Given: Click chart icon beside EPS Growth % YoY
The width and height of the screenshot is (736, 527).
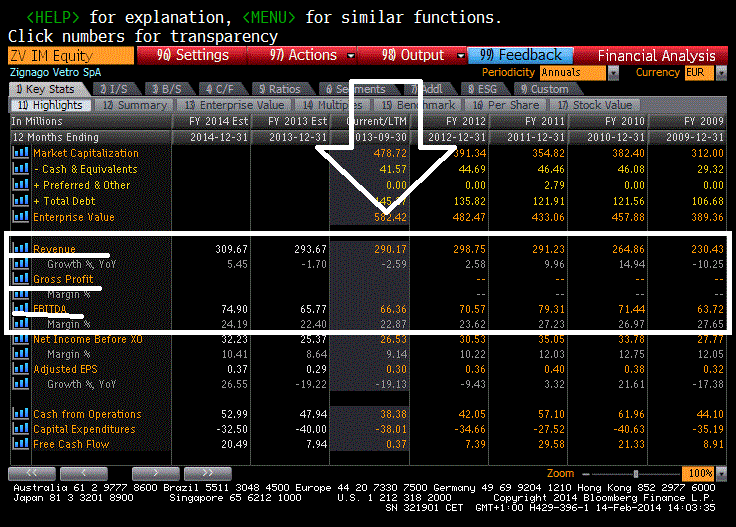Looking at the screenshot, I should [x=21, y=383].
